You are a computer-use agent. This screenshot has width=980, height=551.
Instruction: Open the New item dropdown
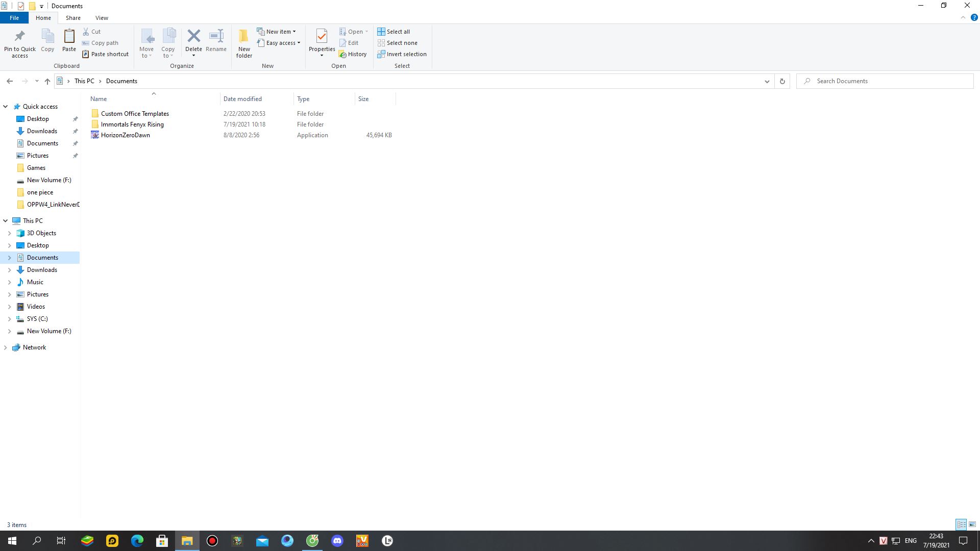[276, 32]
